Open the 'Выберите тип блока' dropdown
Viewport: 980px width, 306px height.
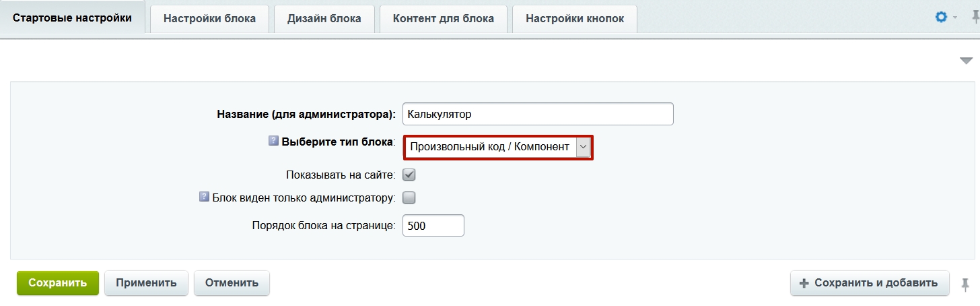tap(498, 147)
